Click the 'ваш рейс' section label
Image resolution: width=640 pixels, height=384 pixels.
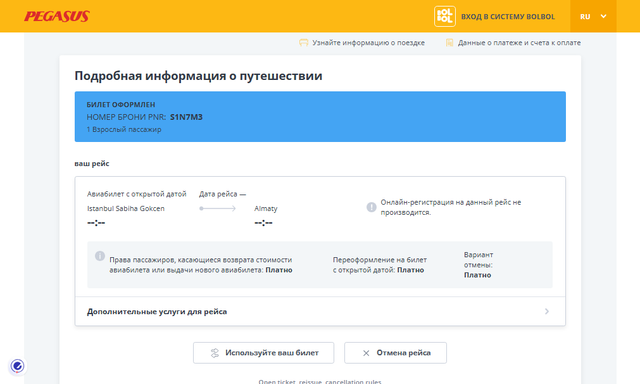point(92,163)
